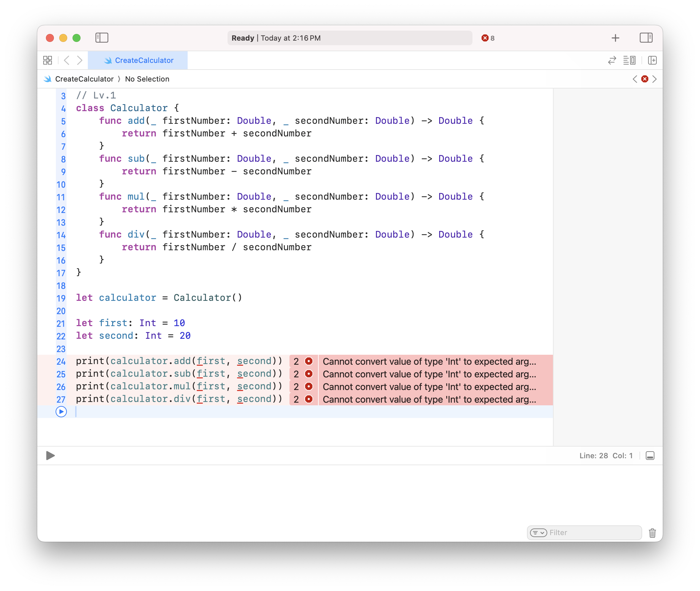Click the code review arrows icon

click(x=612, y=60)
